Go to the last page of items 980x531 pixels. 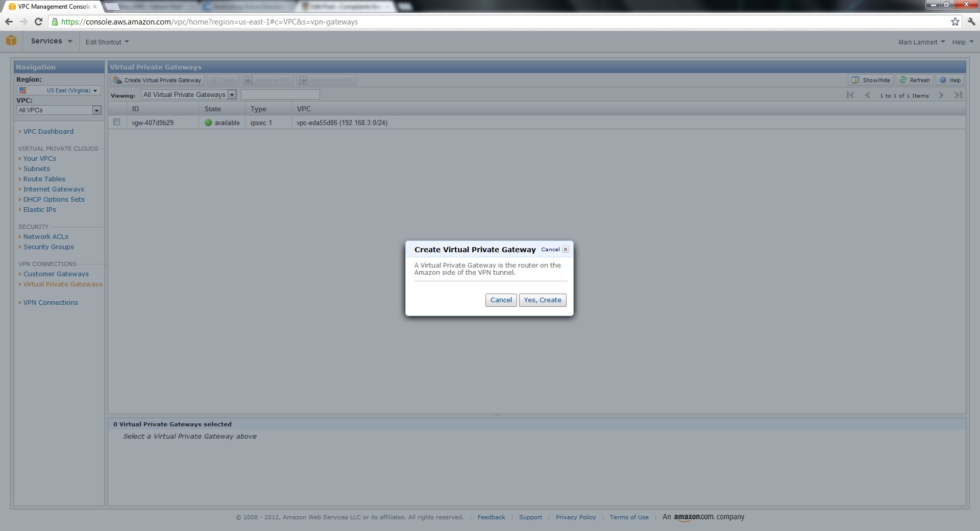pos(958,95)
